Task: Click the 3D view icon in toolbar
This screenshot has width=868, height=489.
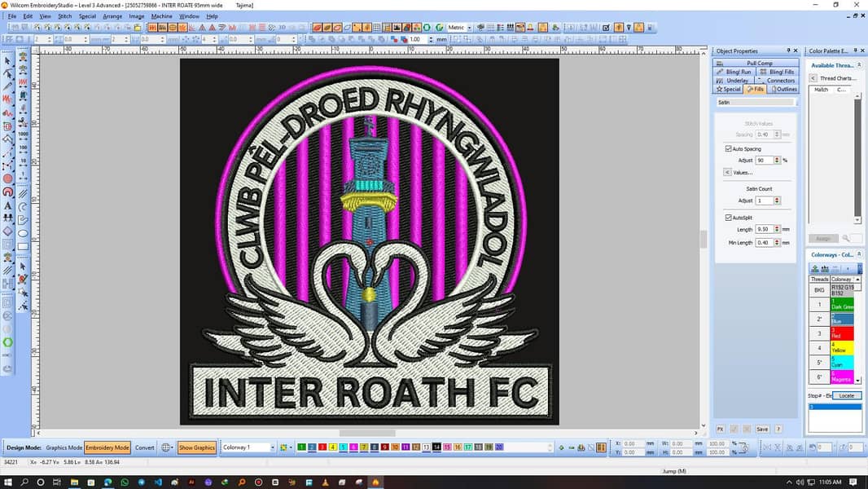Action: [x=283, y=28]
